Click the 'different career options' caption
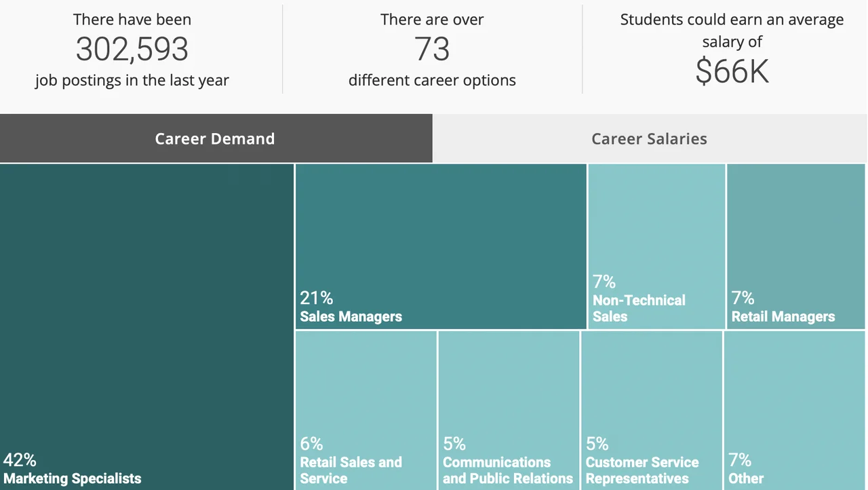This screenshot has height=490, width=868. point(432,80)
